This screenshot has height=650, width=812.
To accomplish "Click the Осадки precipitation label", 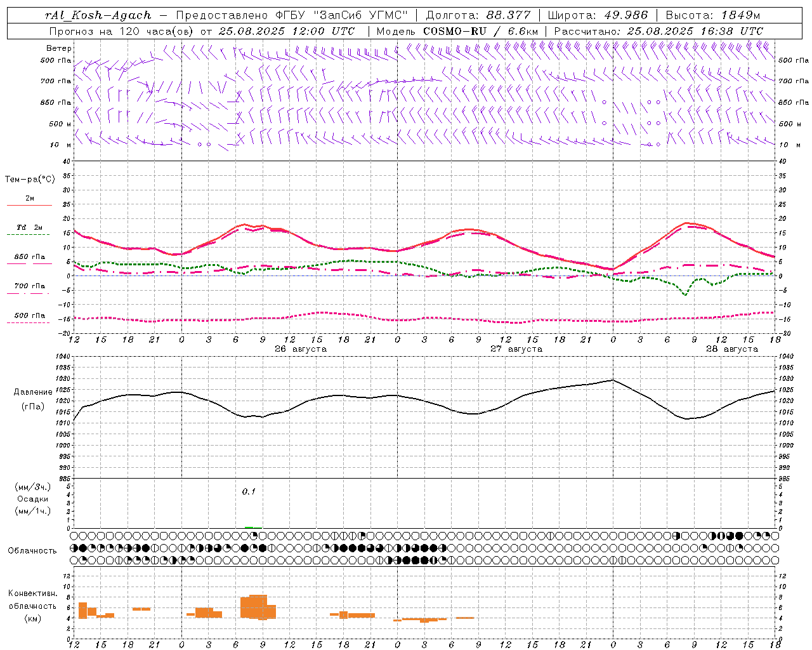I will click(33, 499).
